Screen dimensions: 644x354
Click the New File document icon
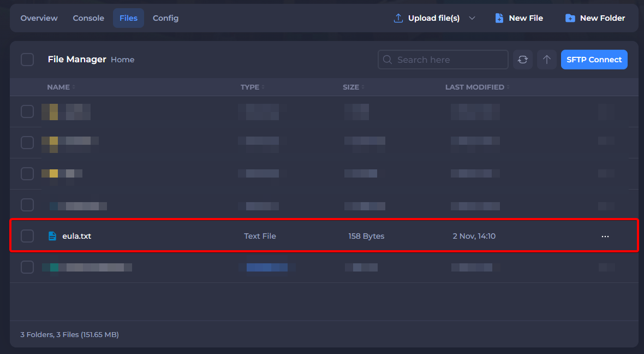point(499,18)
